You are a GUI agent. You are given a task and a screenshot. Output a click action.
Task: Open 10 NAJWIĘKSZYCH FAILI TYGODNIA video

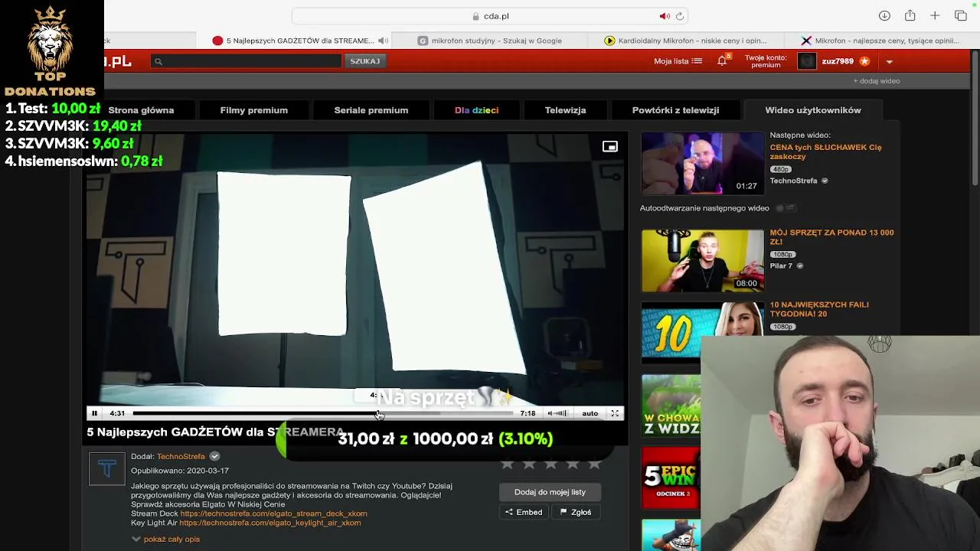(819, 309)
